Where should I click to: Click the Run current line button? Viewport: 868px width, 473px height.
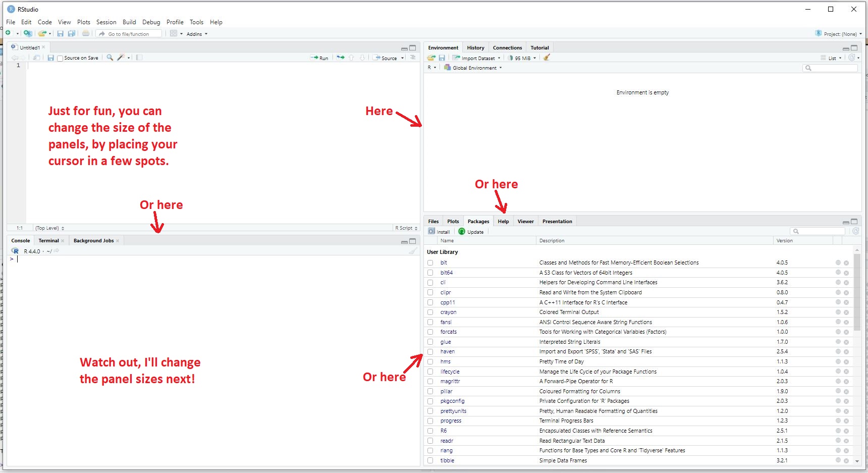319,58
